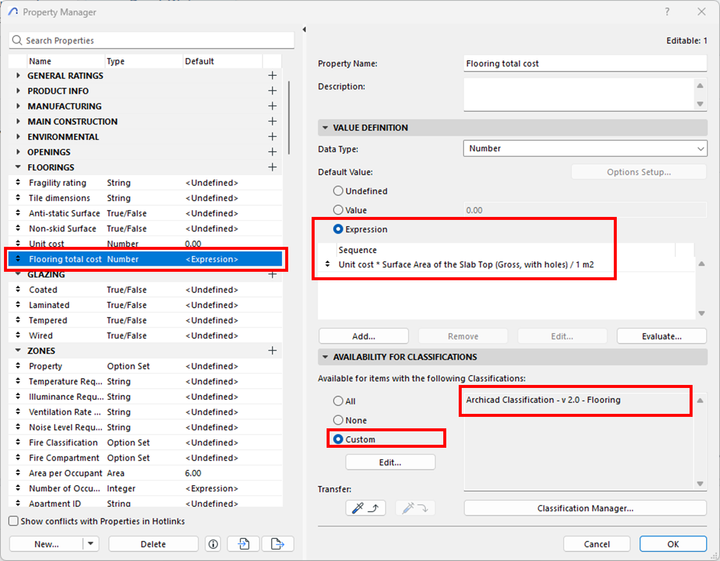The width and height of the screenshot is (720, 561).
Task: Sort by the Default column header
Action: (x=222, y=61)
